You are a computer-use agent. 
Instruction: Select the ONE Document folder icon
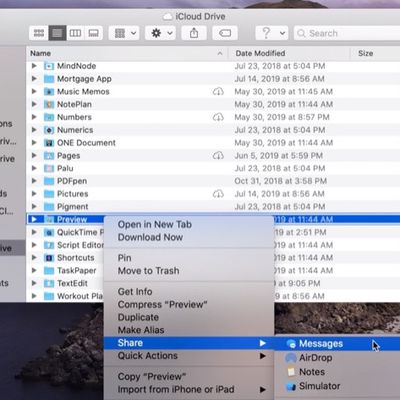(x=49, y=143)
